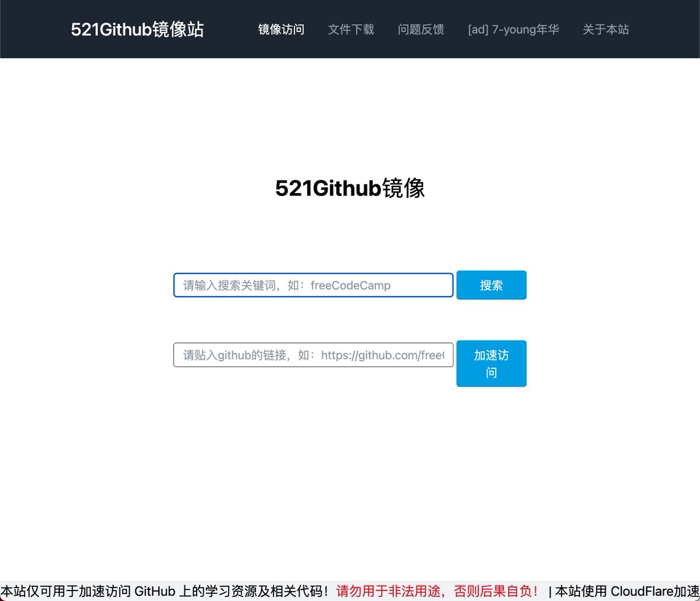700x601 pixels.
Task: Focus the github link paste field
Action: click(313, 355)
